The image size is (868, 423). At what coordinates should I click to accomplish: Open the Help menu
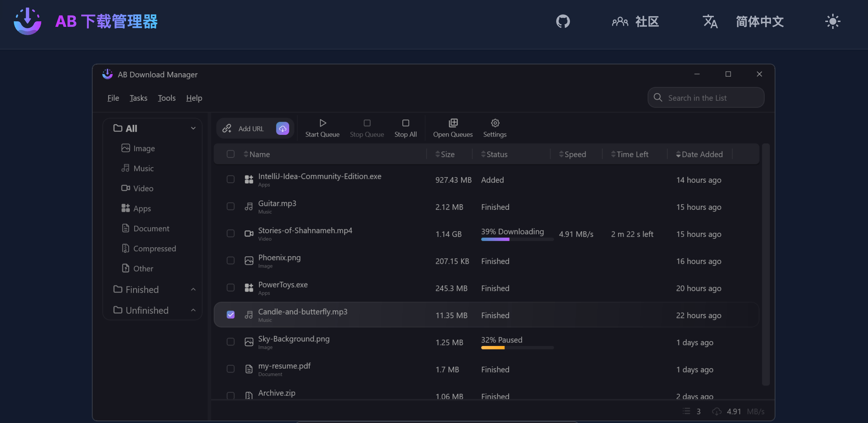(x=194, y=98)
